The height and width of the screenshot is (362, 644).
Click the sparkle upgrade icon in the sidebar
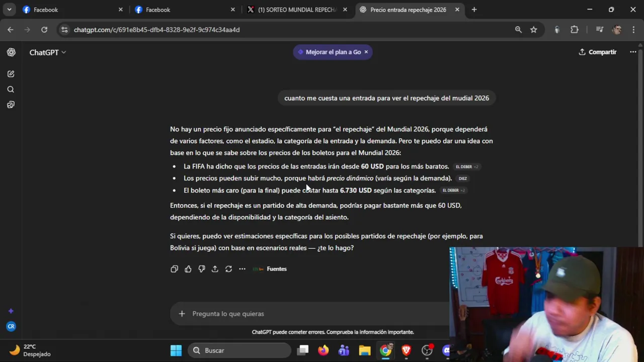coord(11,311)
